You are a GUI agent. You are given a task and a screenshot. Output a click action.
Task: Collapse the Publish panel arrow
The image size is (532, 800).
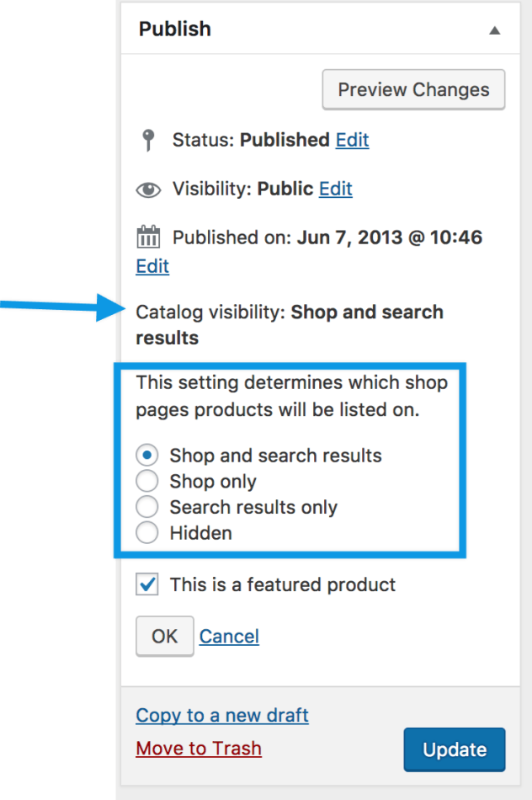(x=495, y=30)
